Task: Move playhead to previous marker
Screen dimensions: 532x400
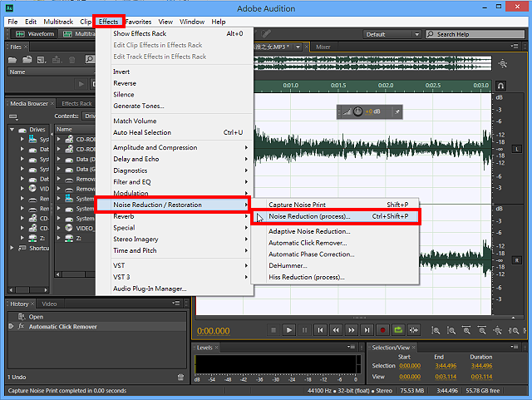Action: [x=320, y=330]
